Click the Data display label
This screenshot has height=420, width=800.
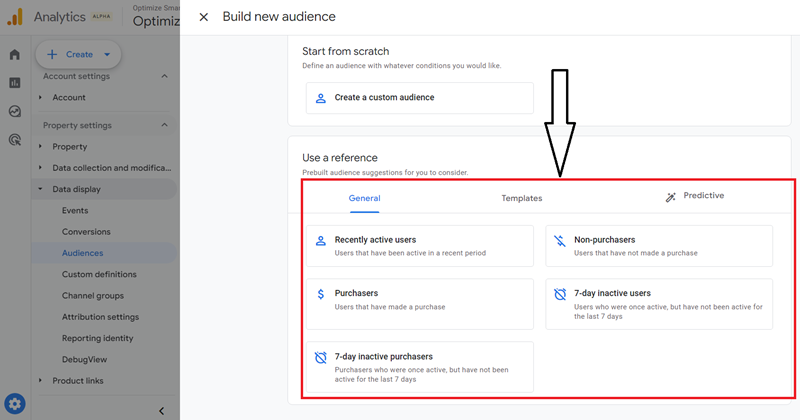point(77,189)
